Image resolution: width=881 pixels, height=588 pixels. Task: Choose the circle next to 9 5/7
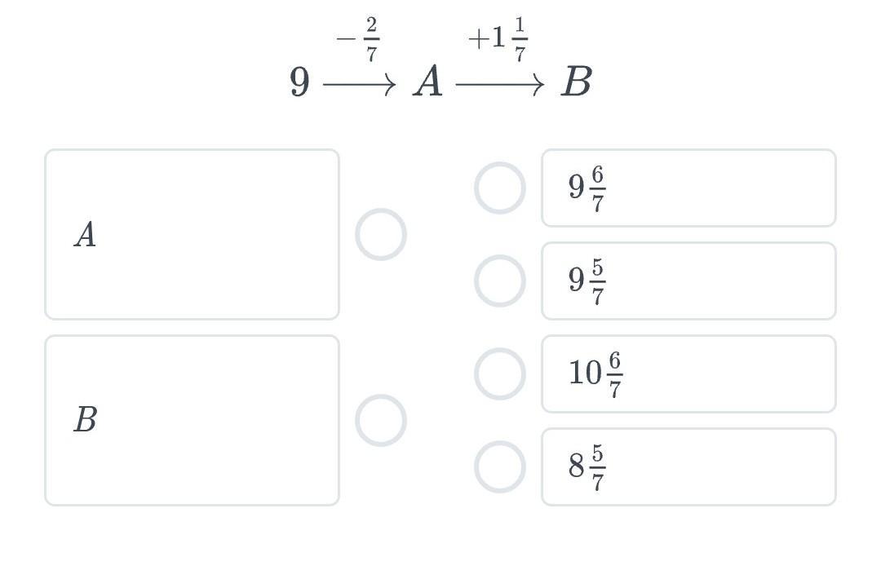(500, 281)
